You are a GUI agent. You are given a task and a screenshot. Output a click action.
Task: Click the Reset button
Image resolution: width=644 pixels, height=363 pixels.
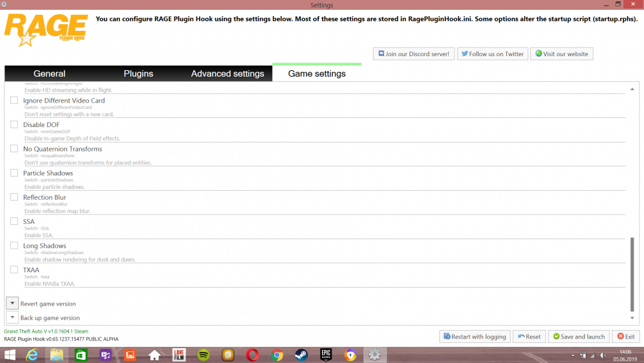[529, 337]
